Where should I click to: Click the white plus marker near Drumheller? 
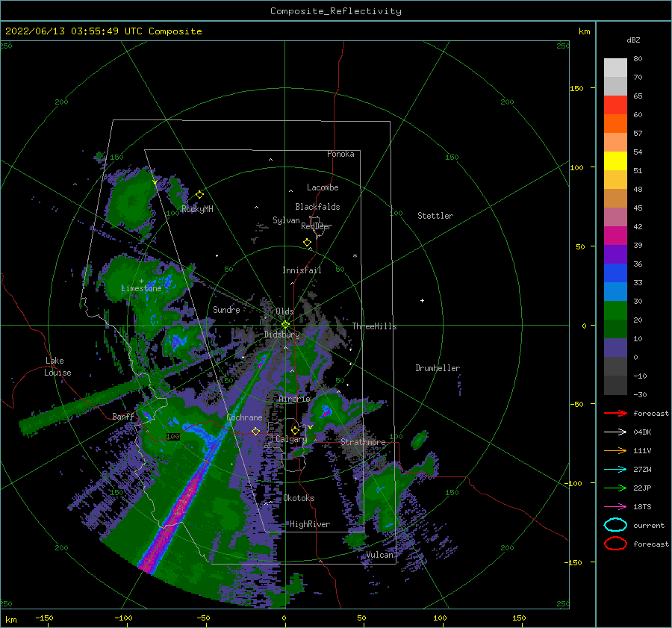pyautogui.click(x=422, y=300)
